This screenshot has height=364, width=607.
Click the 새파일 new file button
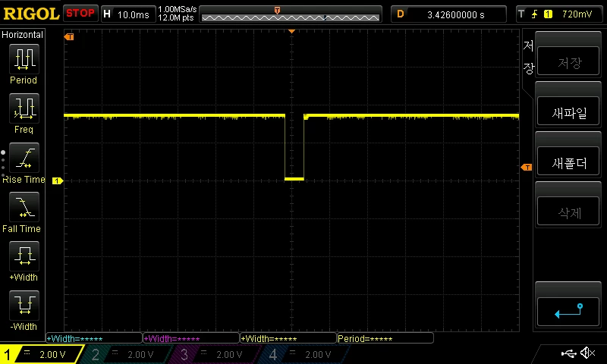[x=568, y=111]
